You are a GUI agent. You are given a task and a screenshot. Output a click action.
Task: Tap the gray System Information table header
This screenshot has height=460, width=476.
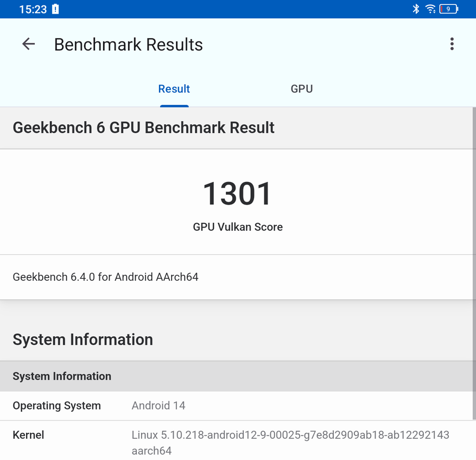pos(238,376)
